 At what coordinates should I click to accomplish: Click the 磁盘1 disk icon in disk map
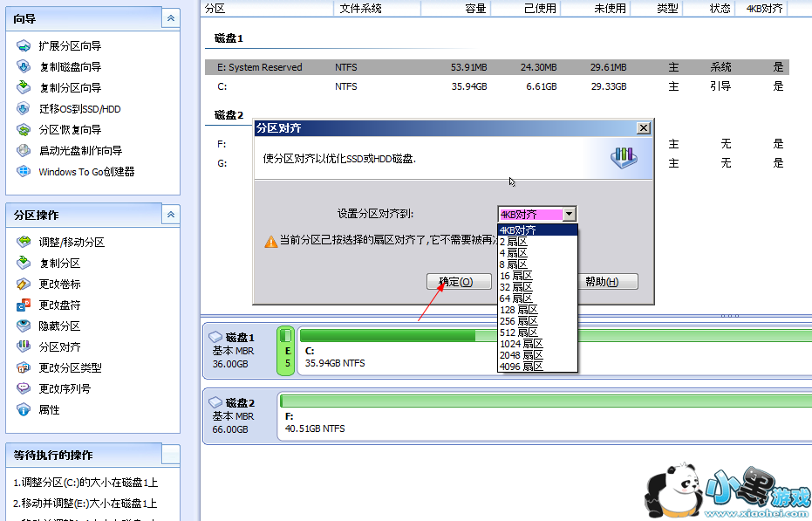(x=215, y=338)
